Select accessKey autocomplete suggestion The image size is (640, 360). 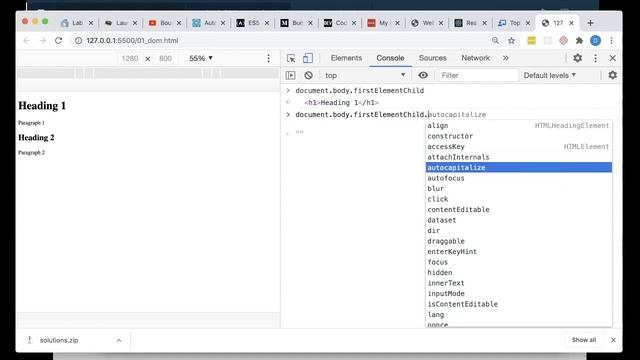(x=519, y=147)
